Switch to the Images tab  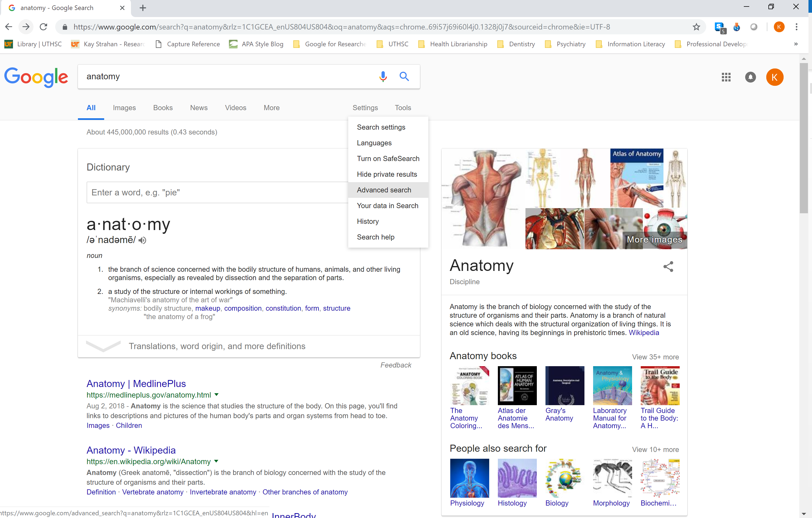pyautogui.click(x=124, y=108)
